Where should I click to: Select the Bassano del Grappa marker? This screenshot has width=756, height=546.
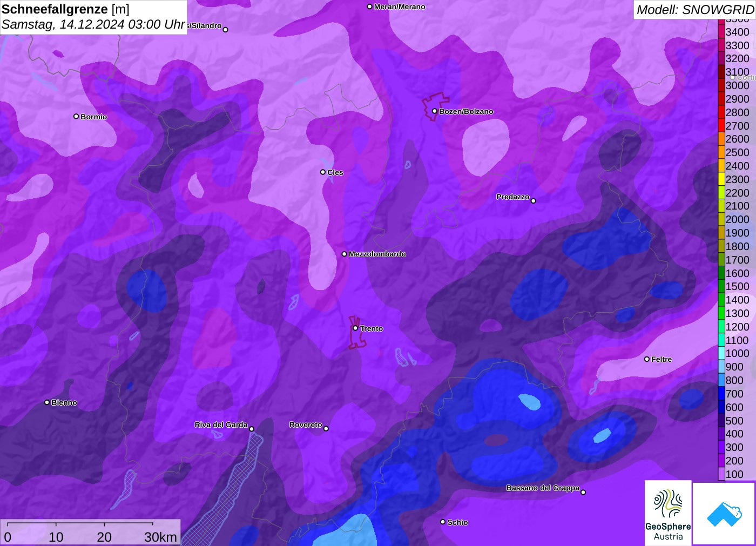(x=583, y=492)
